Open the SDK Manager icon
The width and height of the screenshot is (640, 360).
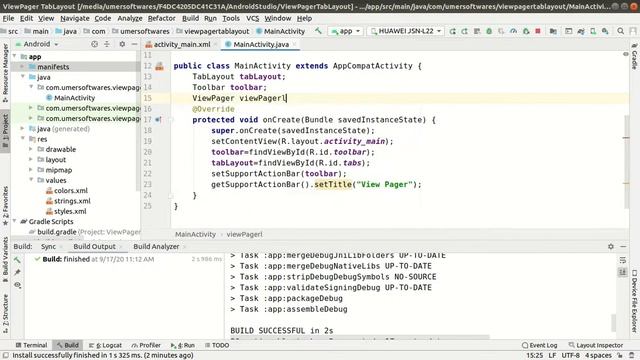pos(605,31)
